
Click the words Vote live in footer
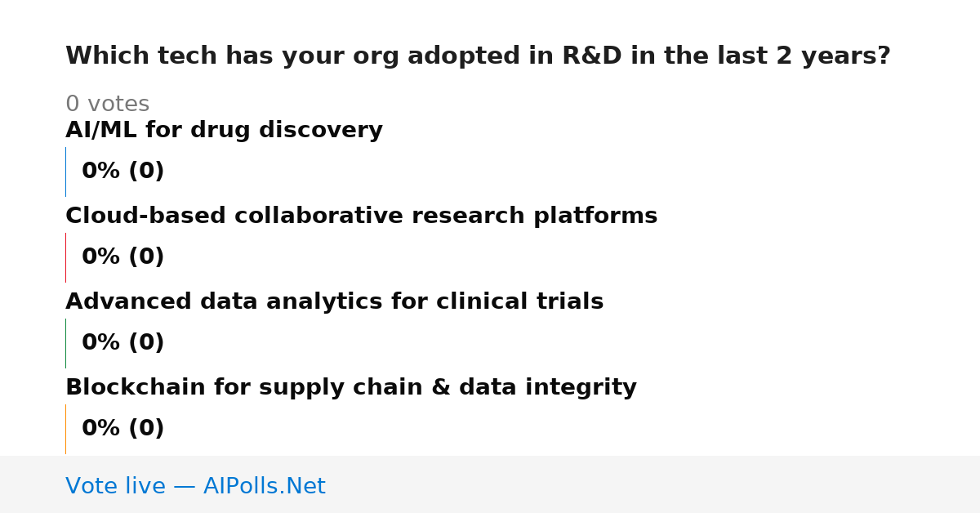115,487
